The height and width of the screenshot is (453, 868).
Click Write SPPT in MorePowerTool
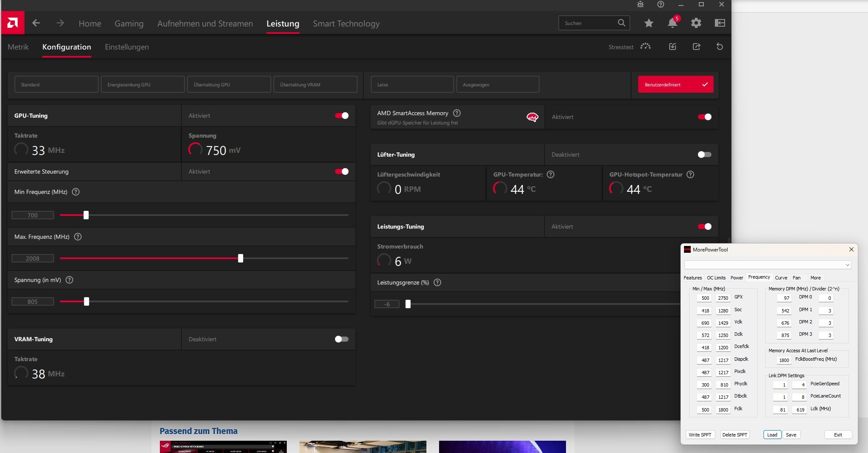(700, 435)
